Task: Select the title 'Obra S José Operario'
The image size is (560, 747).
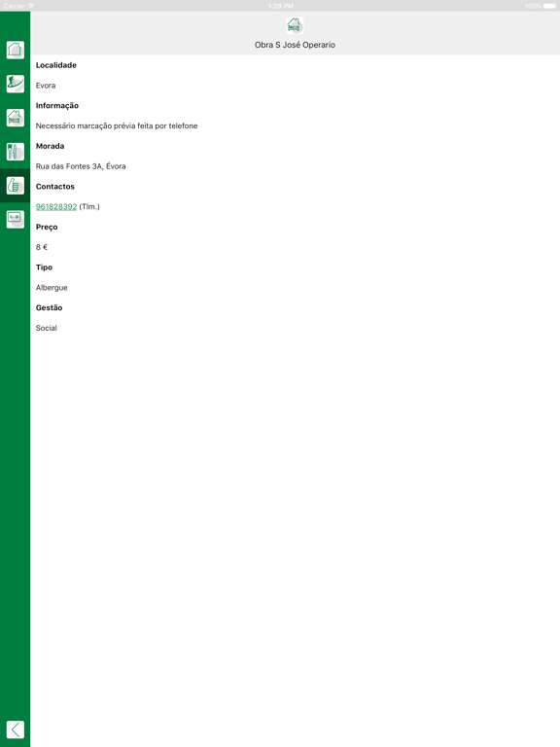Action: coord(295,45)
